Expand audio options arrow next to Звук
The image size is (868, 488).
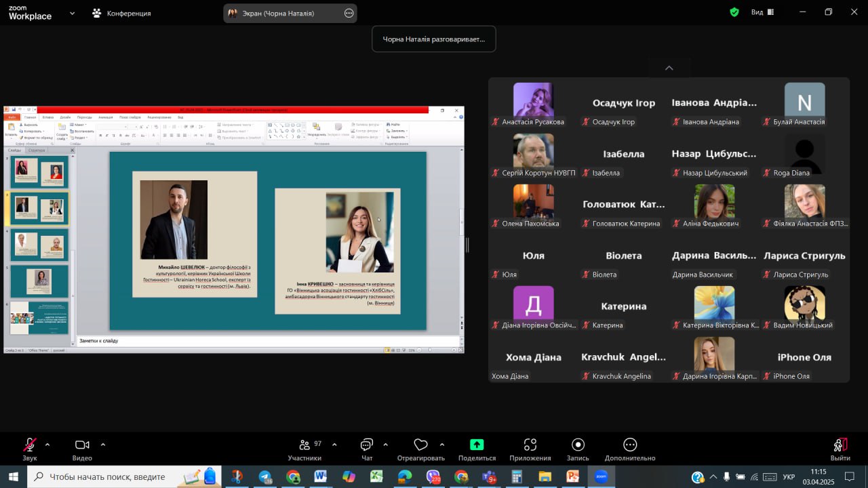pyautogui.click(x=47, y=445)
